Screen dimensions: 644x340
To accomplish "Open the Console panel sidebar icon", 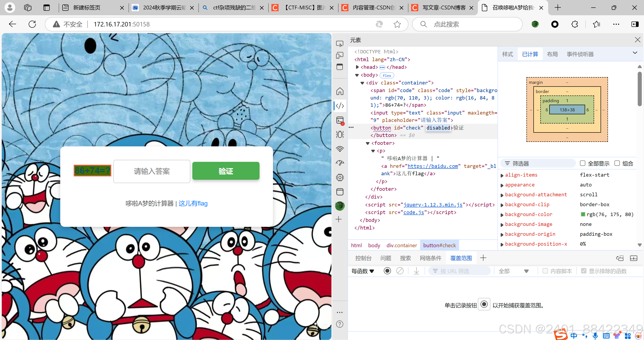I will tap(340, 120).
